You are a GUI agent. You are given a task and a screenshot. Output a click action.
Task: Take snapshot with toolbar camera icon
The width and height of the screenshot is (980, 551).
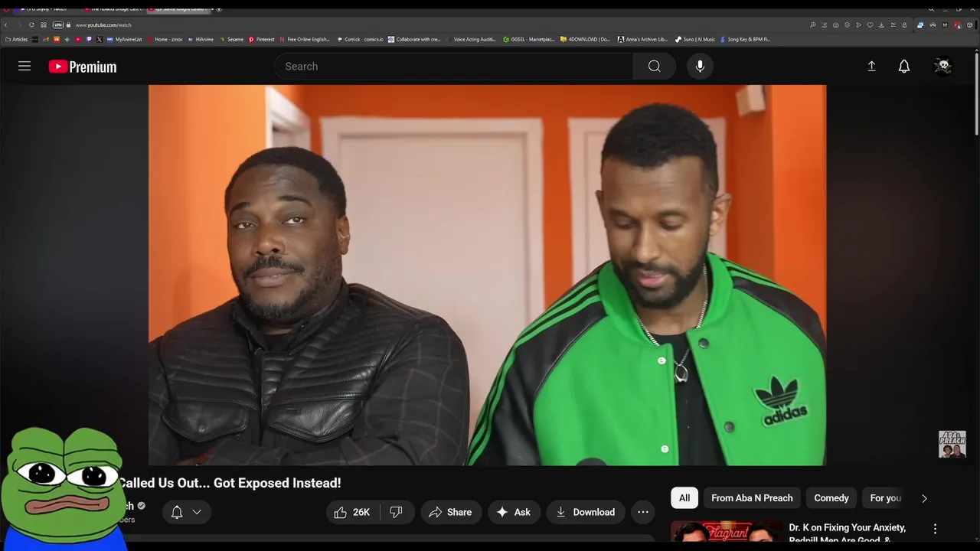[835, 25]
